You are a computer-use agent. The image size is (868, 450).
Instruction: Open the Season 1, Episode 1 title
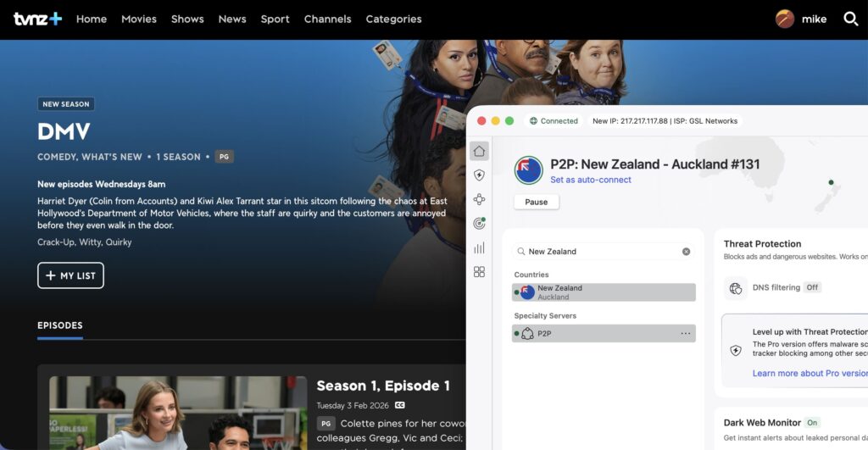pyautogui.click(x=383, y=386)
